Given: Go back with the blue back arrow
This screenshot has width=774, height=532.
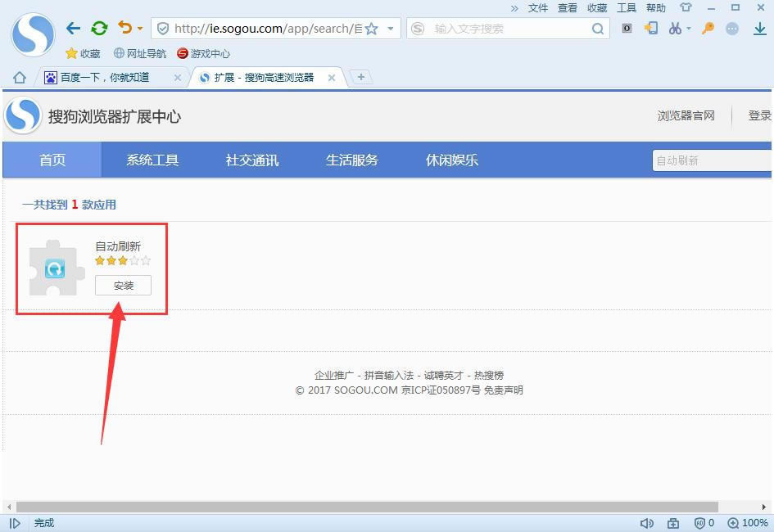Looking at the screenshot, I should coord(73,28).
